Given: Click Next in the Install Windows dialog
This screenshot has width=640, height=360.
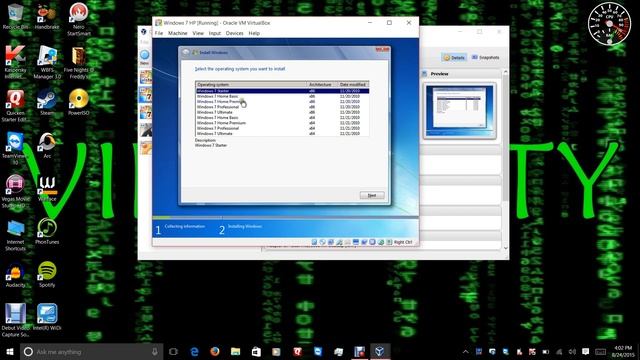Looking at the screenshot, I should [x=372, y=195].
